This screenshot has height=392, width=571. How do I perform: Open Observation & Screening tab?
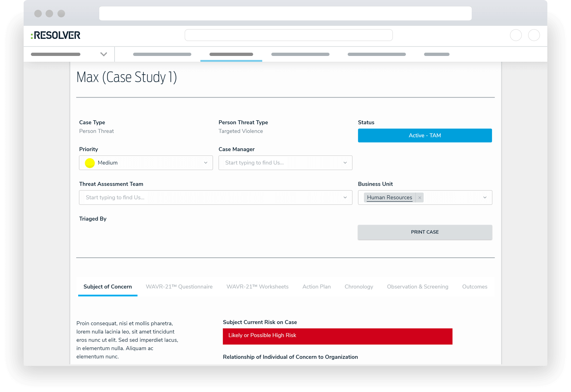coord(417,287)
